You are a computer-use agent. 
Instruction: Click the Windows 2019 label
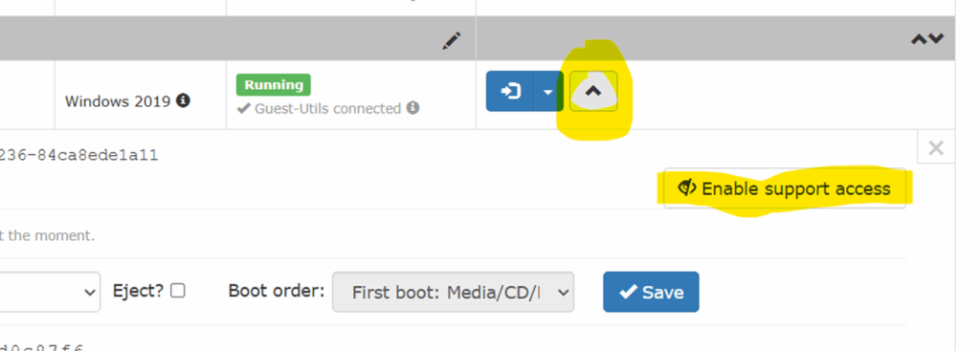pos(118,100)
